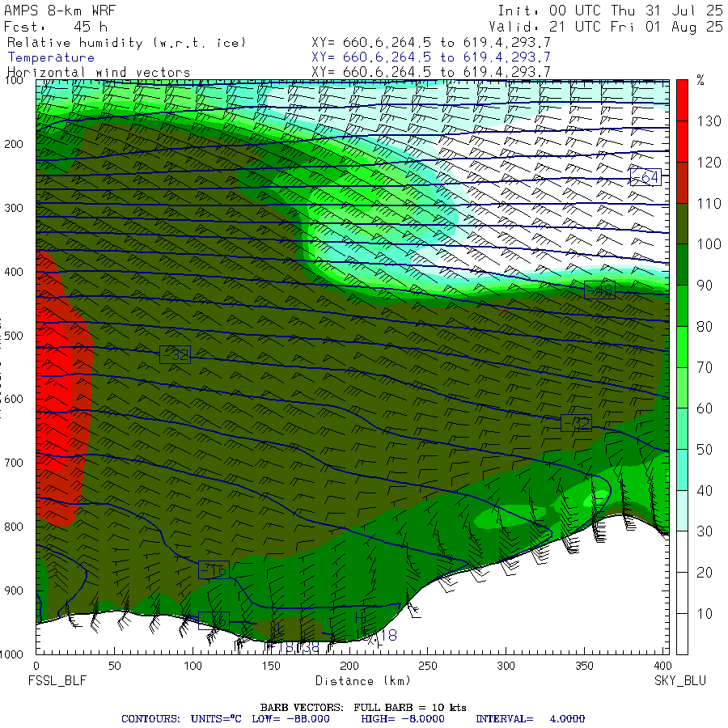Click the 'LOW= -88.000' contour value

coord(290,719)
